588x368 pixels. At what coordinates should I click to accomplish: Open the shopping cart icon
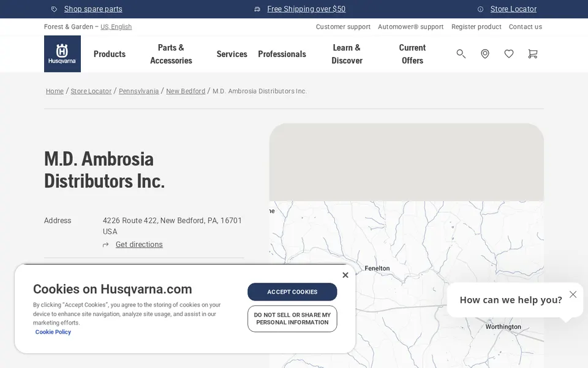[532, 54]
